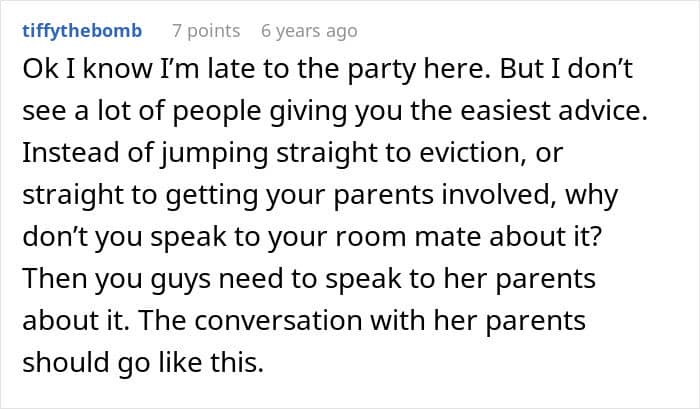700x409 pixels.
Task: Open the 6 years ago permalink
Action: [309, 31]
